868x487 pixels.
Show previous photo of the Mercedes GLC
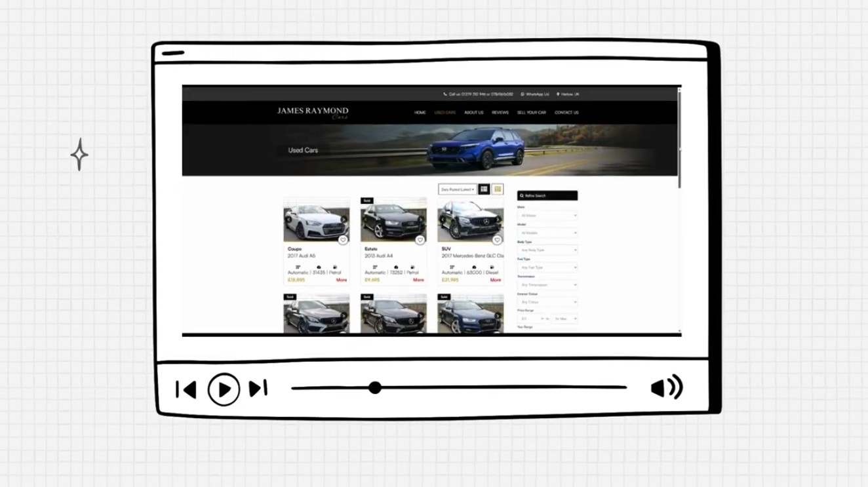coord(443,220)
